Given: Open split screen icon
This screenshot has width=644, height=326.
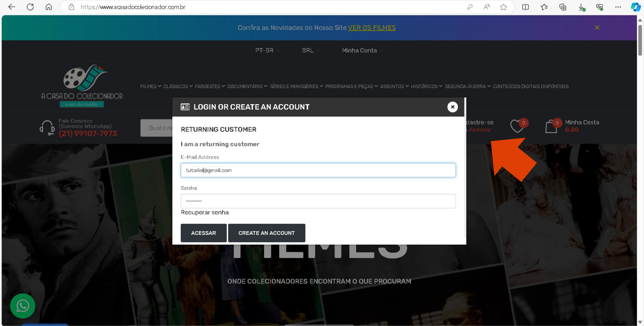Looking at the screenshot, I should (525, 7).
